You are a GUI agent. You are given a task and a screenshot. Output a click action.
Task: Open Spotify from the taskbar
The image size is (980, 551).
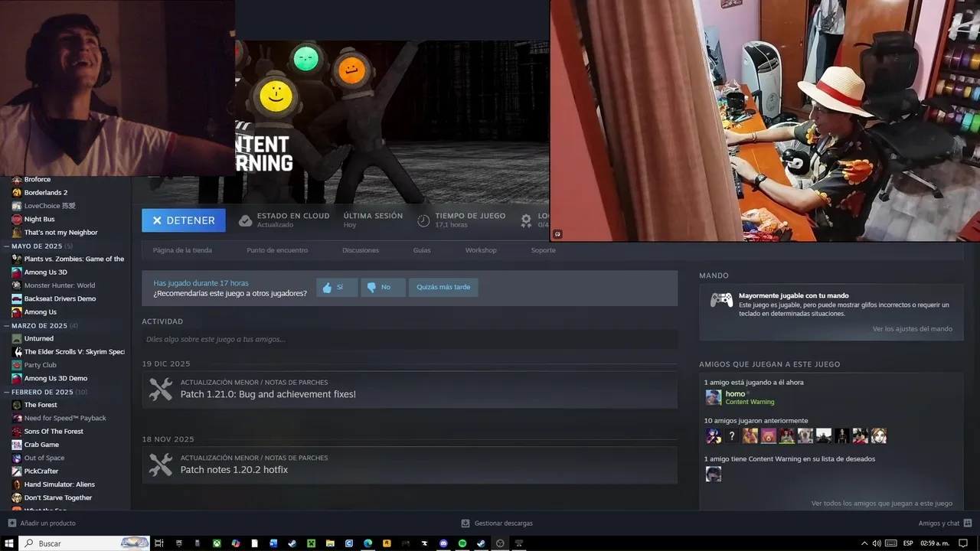click(x=462, y=543)
